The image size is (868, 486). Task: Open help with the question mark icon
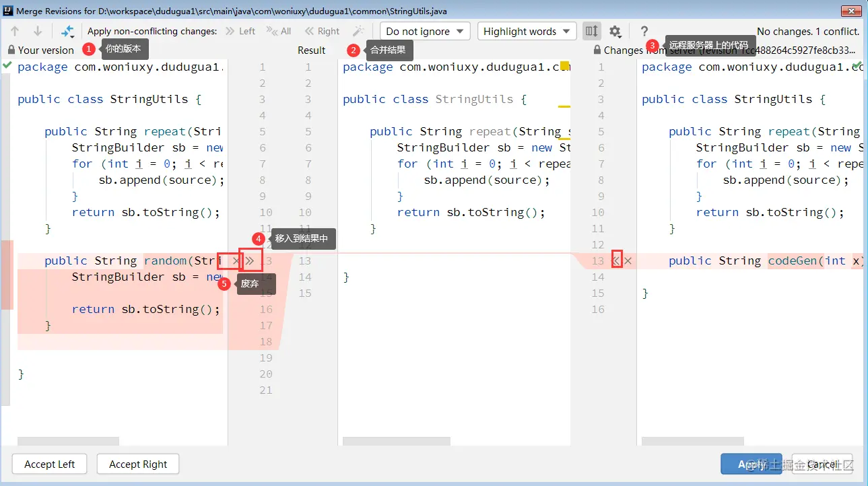tap(644, 31)
